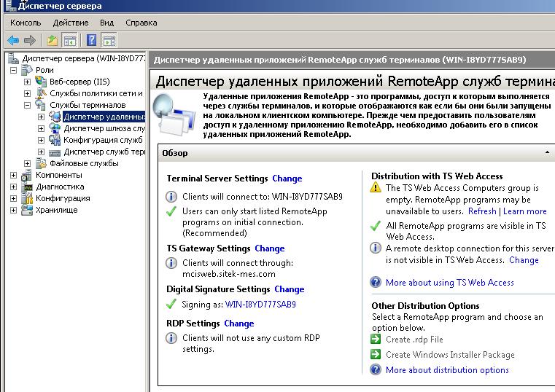Select the Хранилище tree item
The height and width of the screenshot is (392, 555).
pos(57,210)
